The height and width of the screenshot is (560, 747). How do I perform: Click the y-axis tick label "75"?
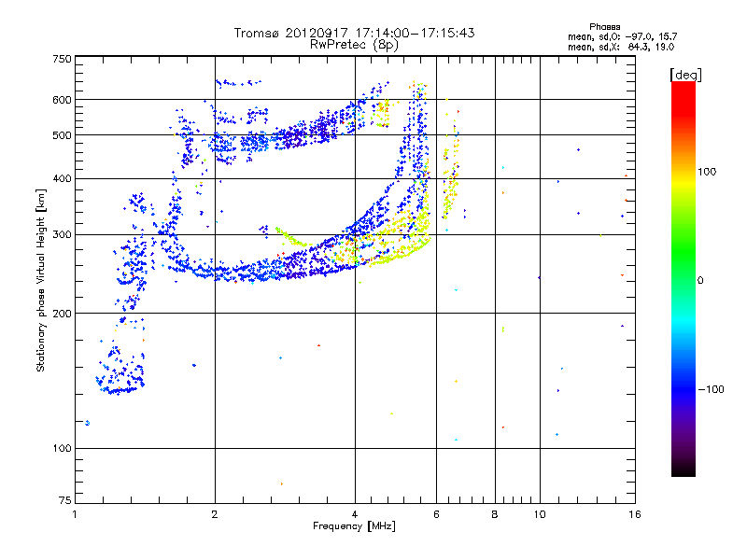pos(65,500)
